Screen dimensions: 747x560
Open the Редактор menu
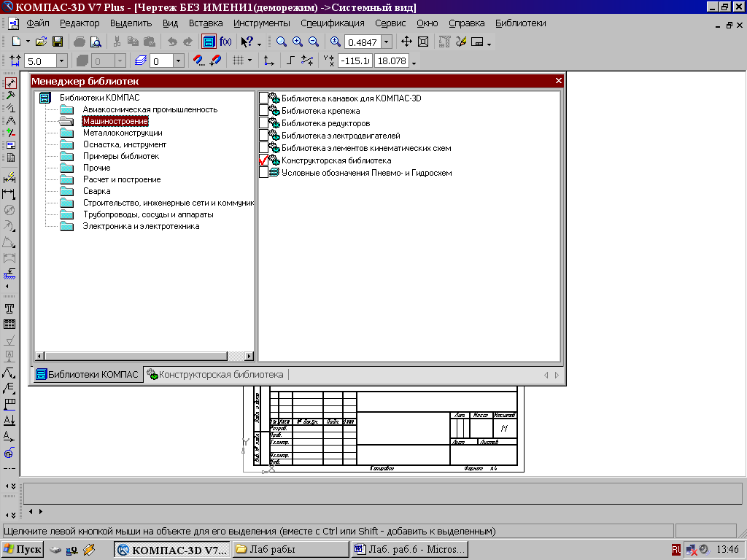80,23
